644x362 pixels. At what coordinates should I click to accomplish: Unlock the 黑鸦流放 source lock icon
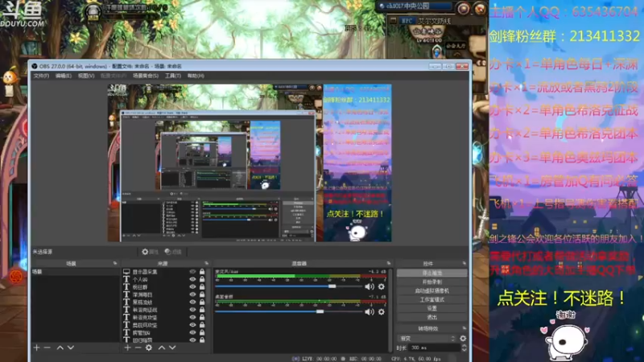(202, 302)
